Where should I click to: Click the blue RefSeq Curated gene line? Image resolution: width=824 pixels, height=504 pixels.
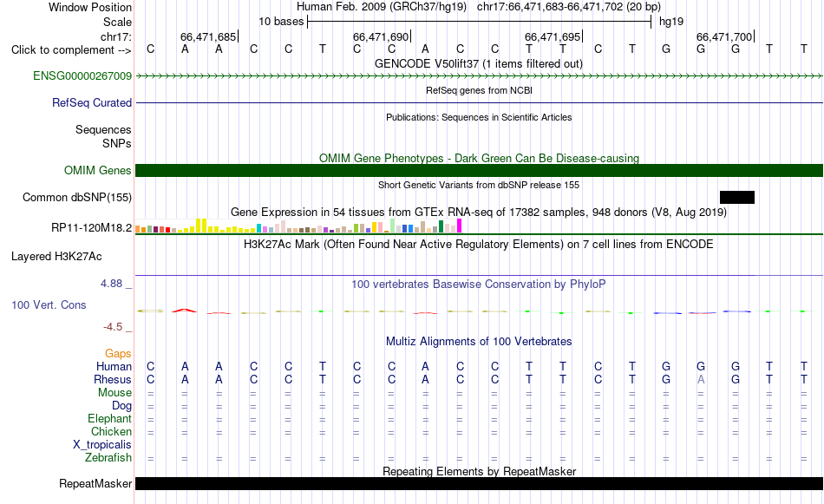coord(480,103)
